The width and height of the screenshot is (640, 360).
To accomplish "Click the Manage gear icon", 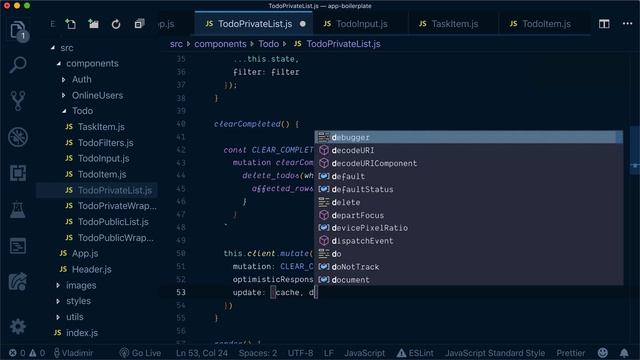I will (18, 327).
